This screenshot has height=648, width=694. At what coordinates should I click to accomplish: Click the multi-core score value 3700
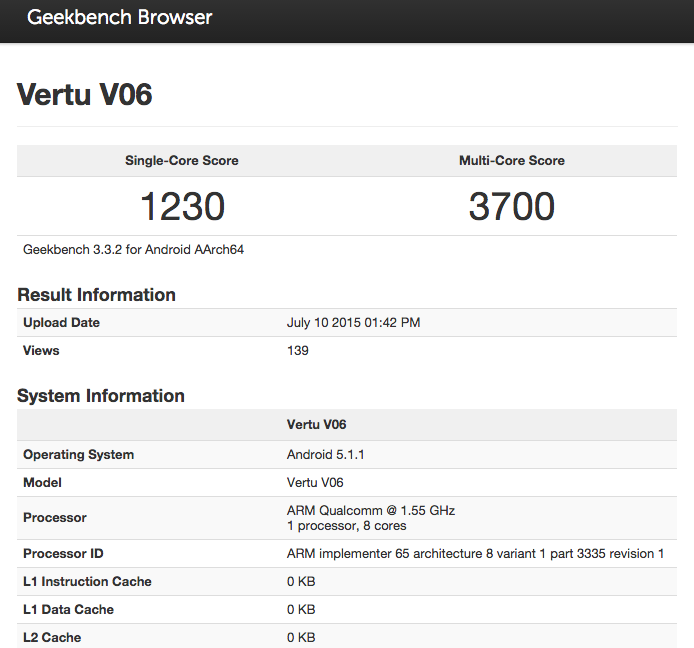(x=511, y=207)
